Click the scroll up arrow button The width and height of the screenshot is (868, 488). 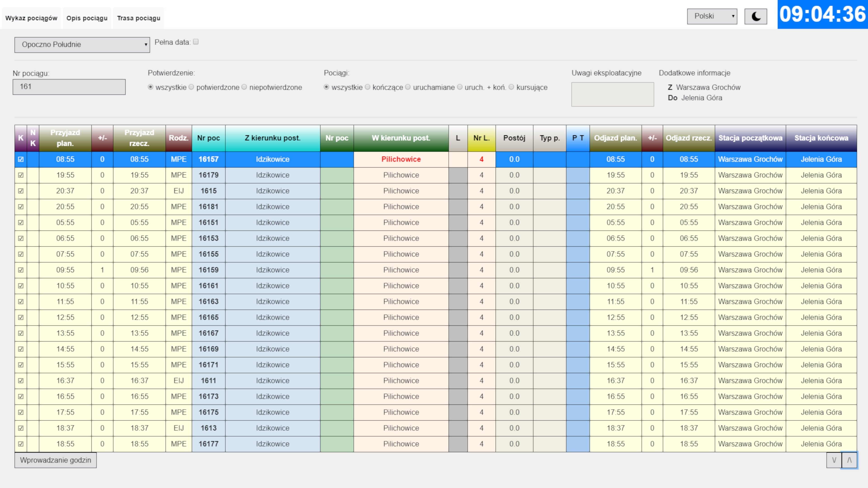pos(849,460)
